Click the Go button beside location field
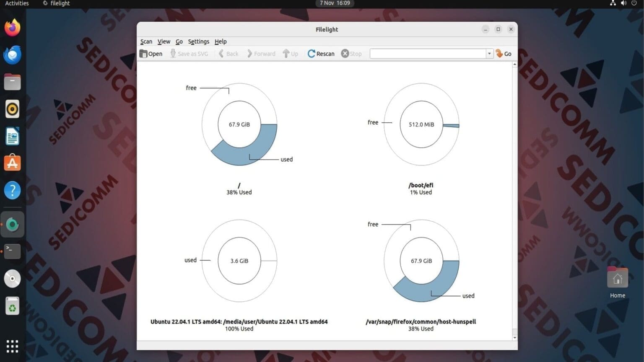 tap(504, 54)
